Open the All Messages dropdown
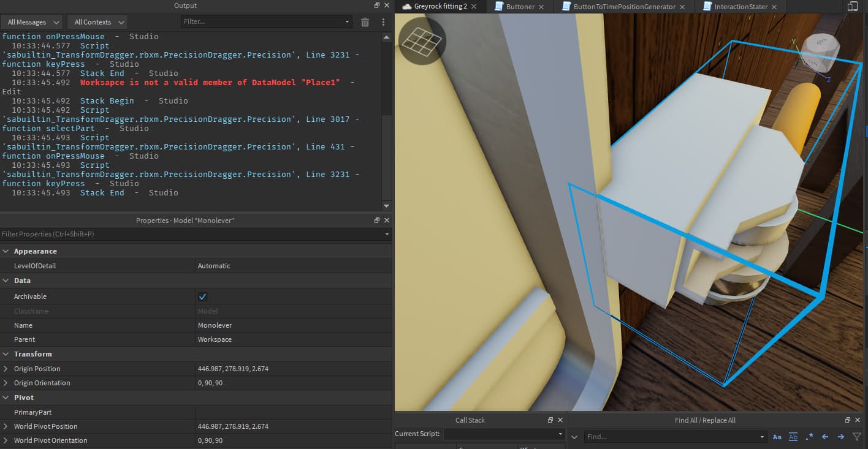This screenshot has height=449, width=868. tap(32, 21)
